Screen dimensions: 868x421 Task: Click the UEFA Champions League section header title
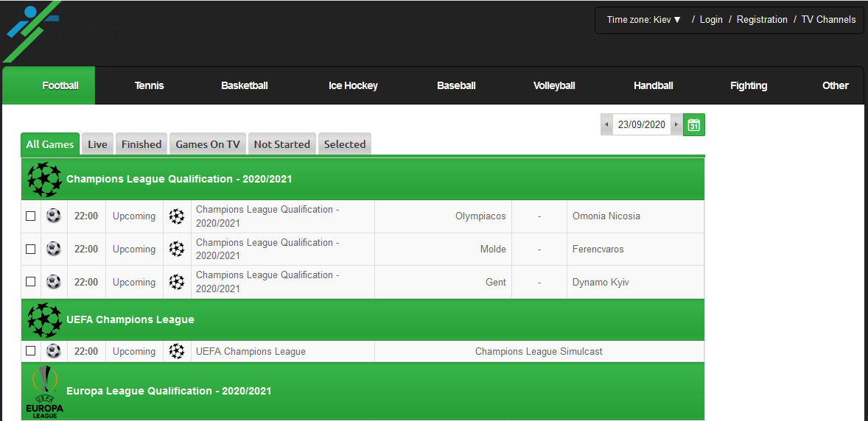click(x=130, y=319)
